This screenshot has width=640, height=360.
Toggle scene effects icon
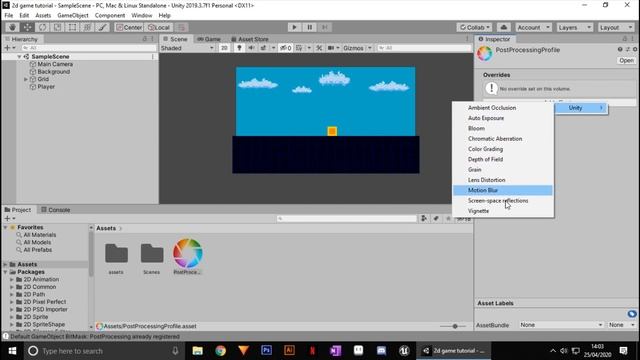coord(264,48)
